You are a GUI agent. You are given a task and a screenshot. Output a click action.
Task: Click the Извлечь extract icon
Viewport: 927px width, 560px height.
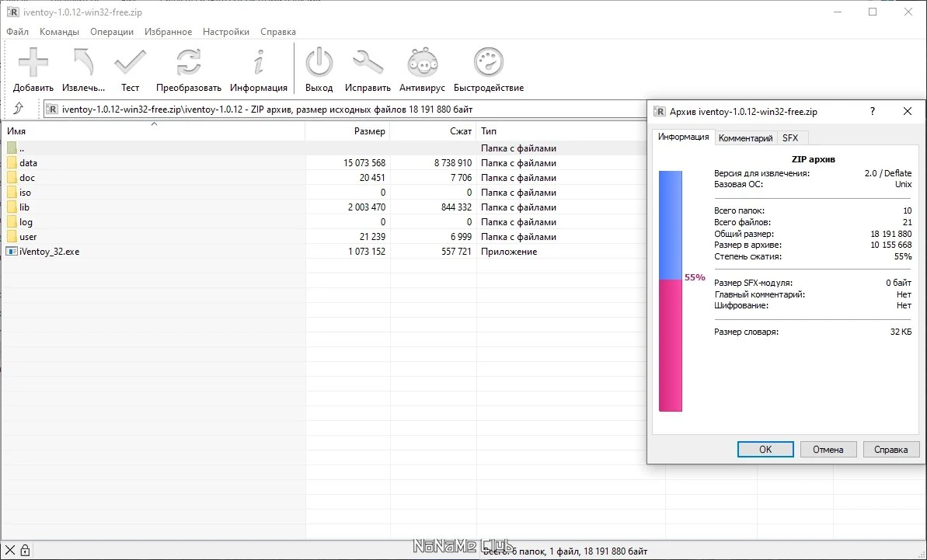coord(83,63)
